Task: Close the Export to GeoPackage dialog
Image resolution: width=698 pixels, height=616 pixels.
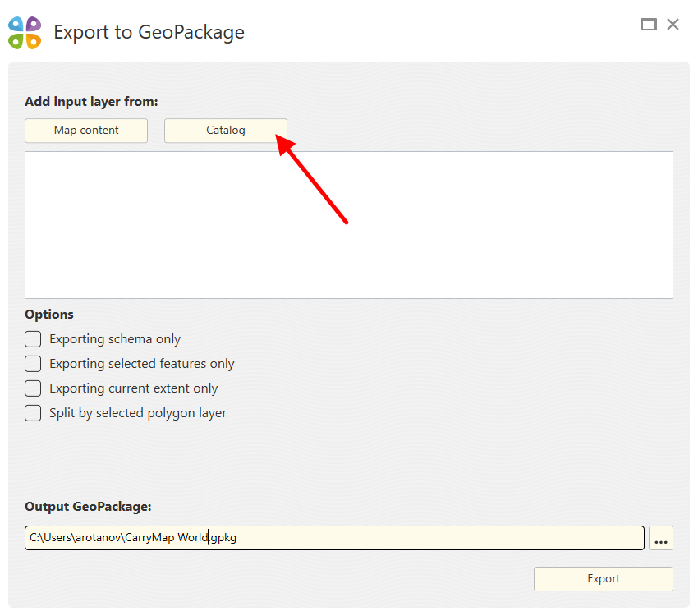Action: (x=673, y=25)
